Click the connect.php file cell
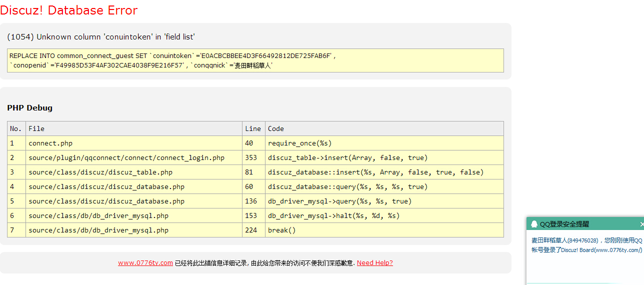 click(x=50, y=143)
